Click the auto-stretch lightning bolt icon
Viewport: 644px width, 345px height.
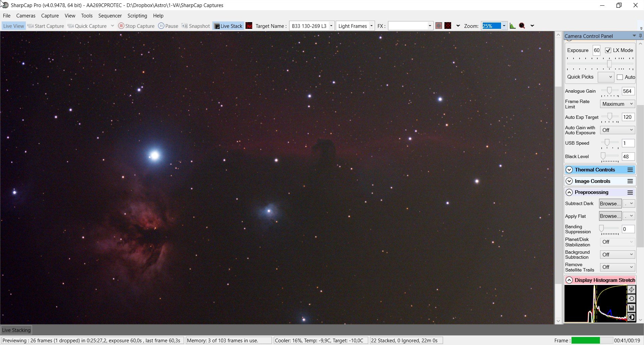631,289
